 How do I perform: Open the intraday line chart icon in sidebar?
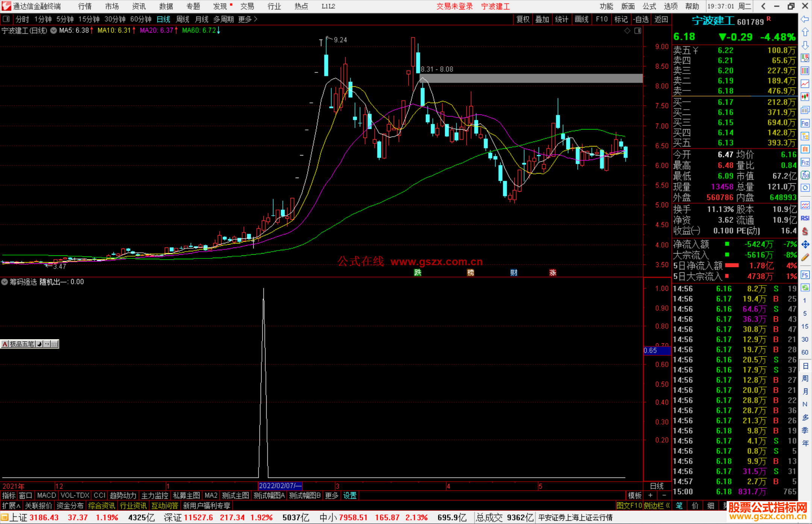click(805, 84)
